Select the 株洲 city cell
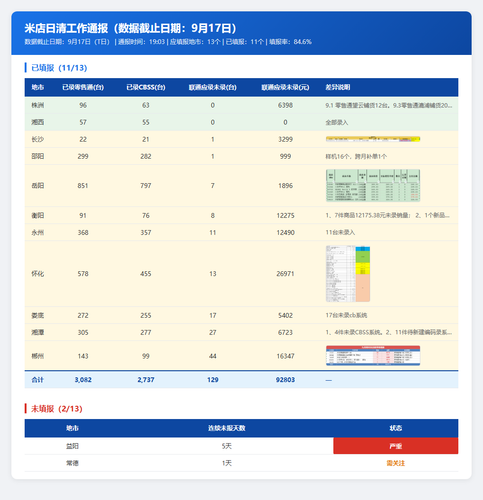Screen dimensions: 483x500 click(x=38, y=105)
